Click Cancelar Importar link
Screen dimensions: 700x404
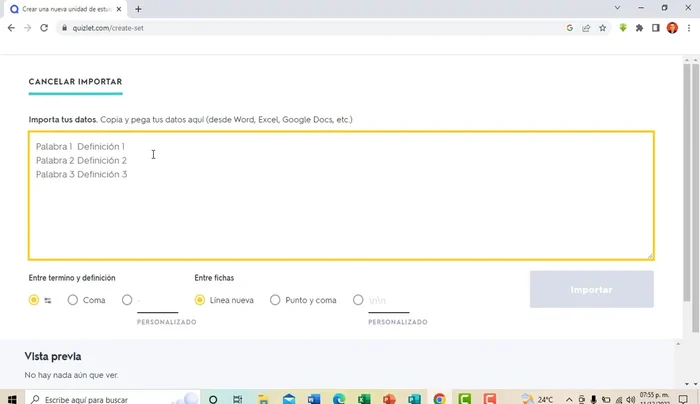click(75, 82)
